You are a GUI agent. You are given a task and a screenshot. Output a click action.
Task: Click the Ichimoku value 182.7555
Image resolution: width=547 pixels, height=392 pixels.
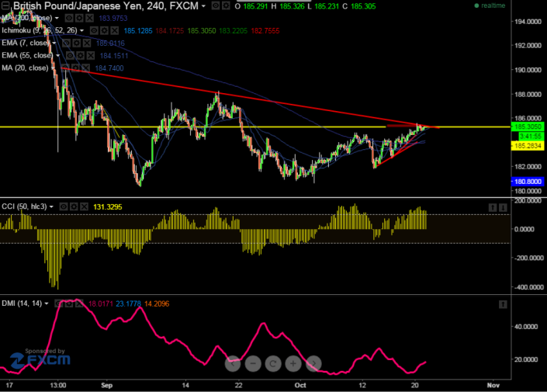point(265,31)
